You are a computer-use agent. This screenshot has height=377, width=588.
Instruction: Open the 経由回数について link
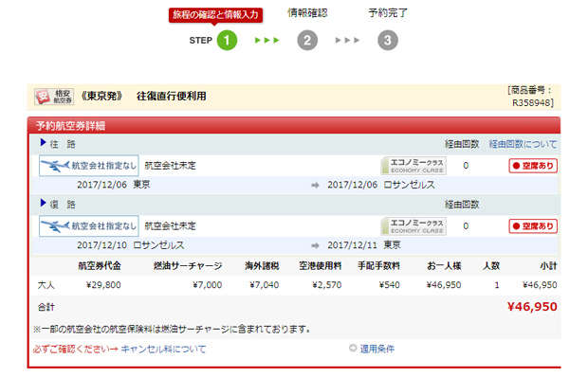point(523,144)
